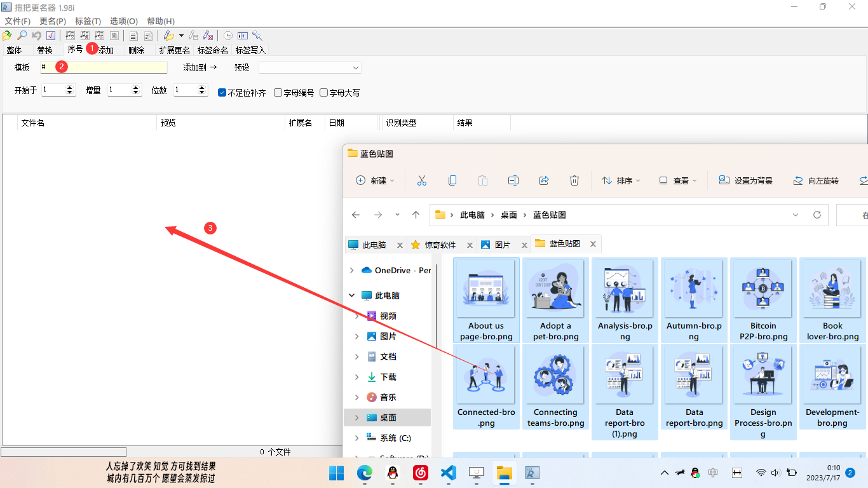Click the red checkmark execute icon
Screen dimensions: 868x488
(x=50, y=36)
